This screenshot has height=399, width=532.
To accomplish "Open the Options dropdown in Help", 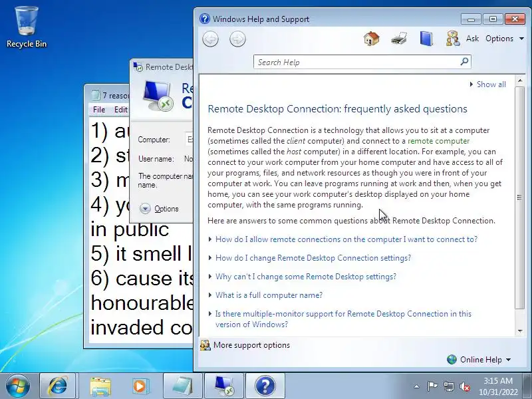I will point(505,39).
